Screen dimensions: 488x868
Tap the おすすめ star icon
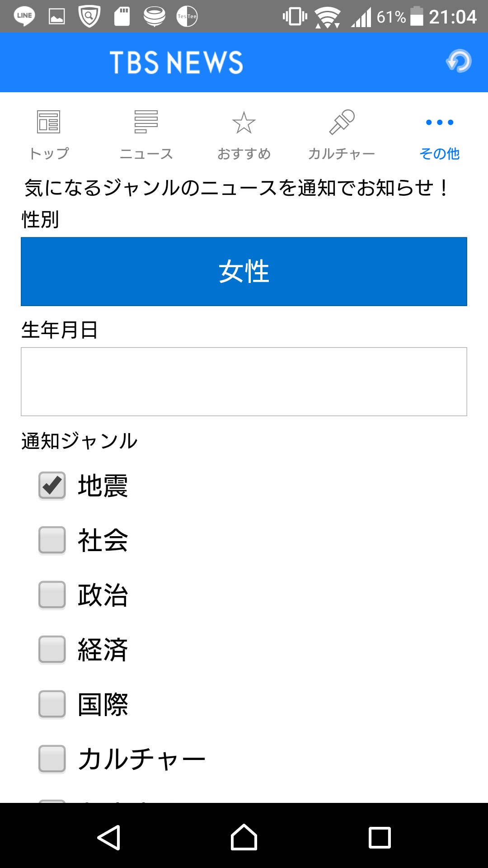coord(244,123)
